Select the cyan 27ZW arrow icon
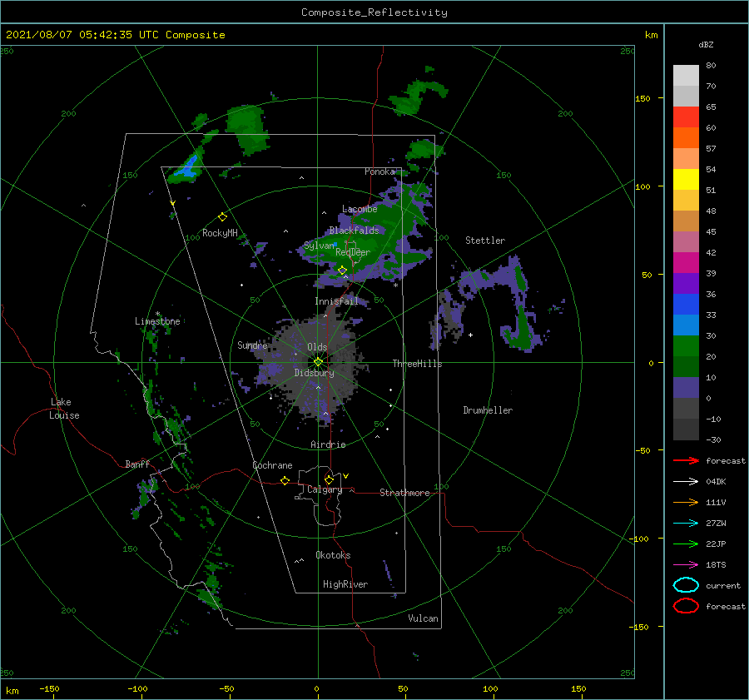Image resolution: width=749 pixels, height=700 pixels. pyautogui.click(x=686, y=524)
